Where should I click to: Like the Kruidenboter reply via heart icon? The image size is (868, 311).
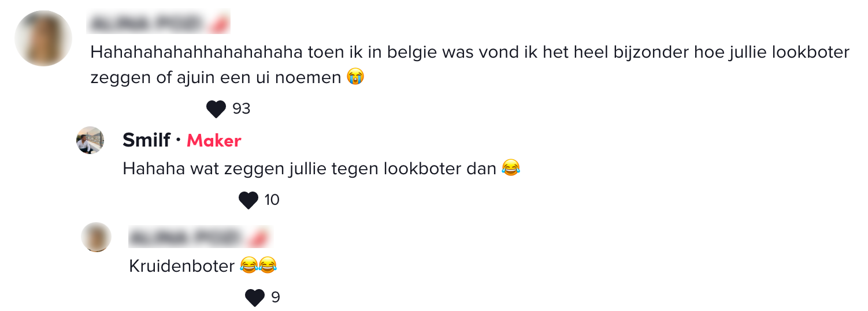click(255, 298)
